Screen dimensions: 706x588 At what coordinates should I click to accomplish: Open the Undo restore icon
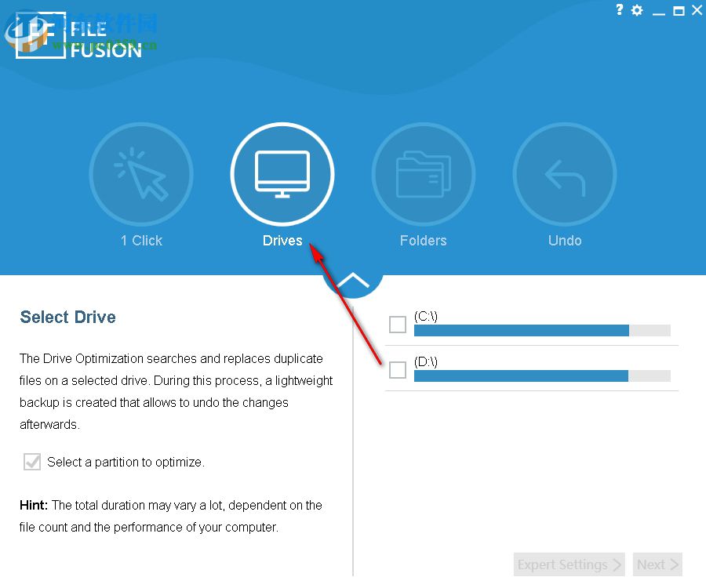pos(565,174)
